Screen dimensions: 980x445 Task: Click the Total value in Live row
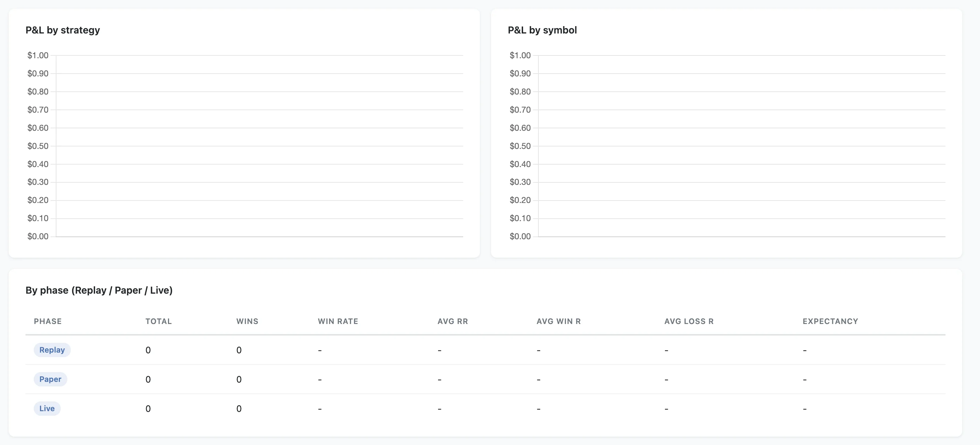coord(148,409)
